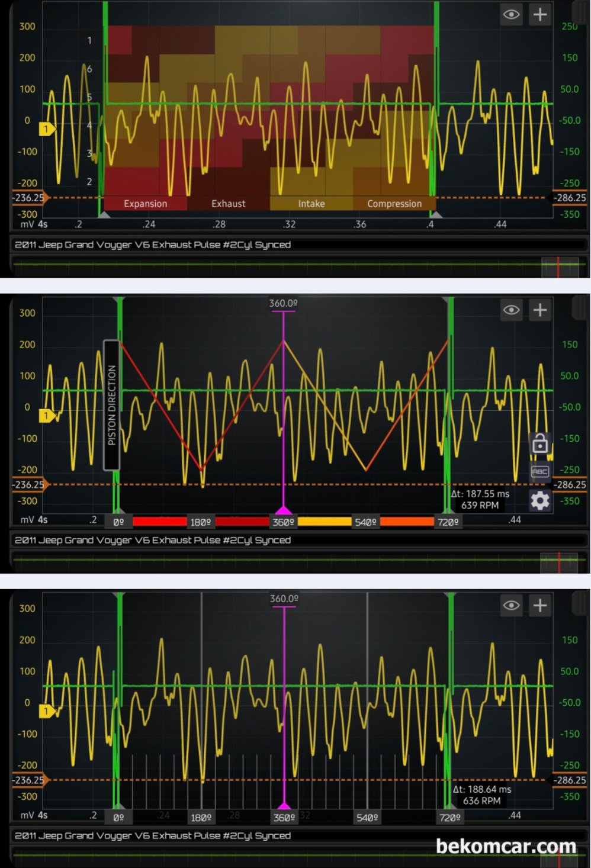Open settings with the gear icon
Image resolution: width=591 pixels, height=868 pixels.
[539, 501]
